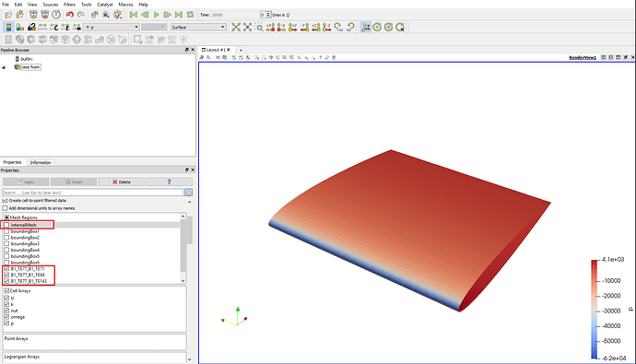Screen dimensions: 636x364
Task: Click the Reset camera icon
Action: click(236, 27)
